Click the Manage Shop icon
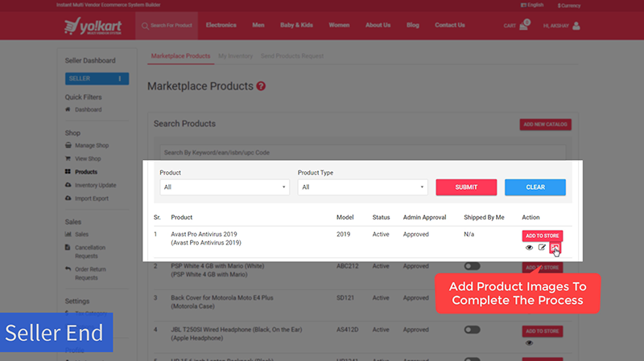The image size is (644, 361). (x=68, y=145)
